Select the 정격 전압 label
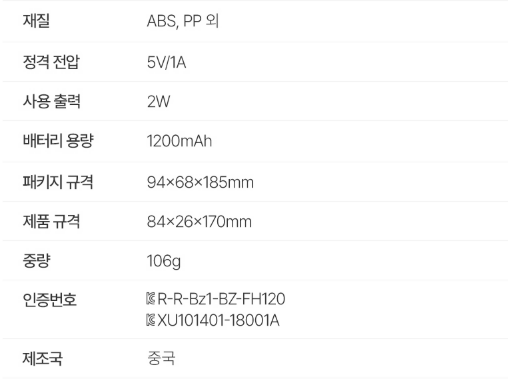The height and width of the screenshot is (381, 508). [51, 62]
